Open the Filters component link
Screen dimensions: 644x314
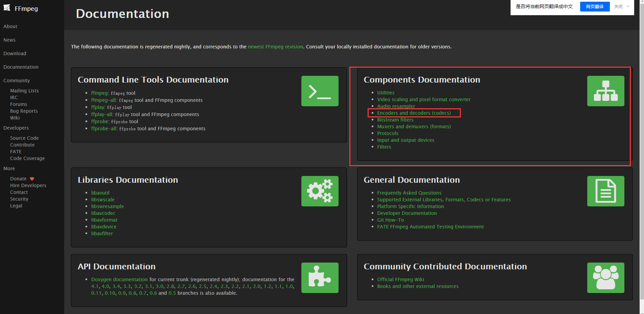pyautogui.click(x=384, y=147)
